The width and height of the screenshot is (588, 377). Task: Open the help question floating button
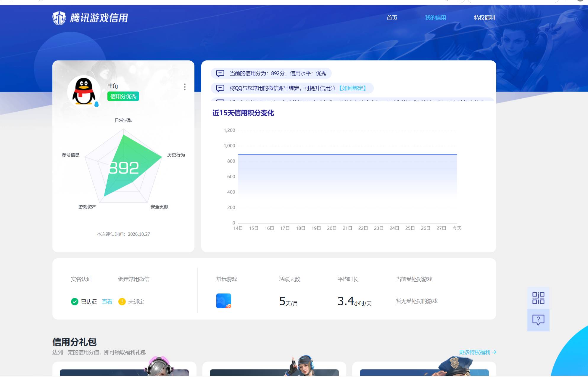pos(538,320)
